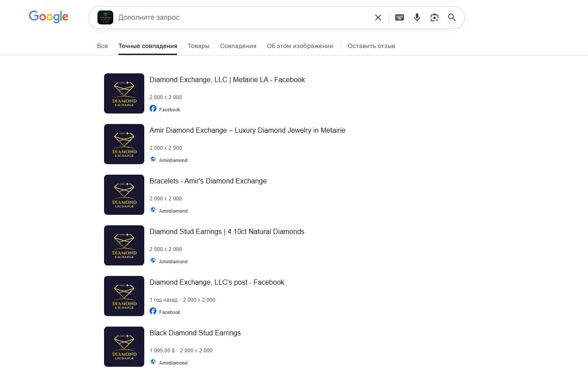The width and height of the screenshot is (588, 372).
Task: Open Google Lens image search icon
Action: tap(435, 17)
